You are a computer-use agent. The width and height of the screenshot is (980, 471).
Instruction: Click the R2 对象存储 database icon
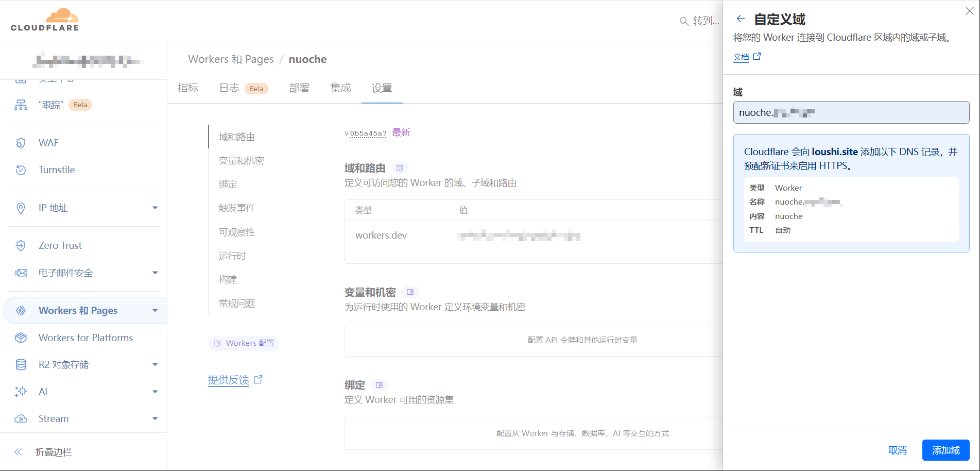tap(21, 365)
